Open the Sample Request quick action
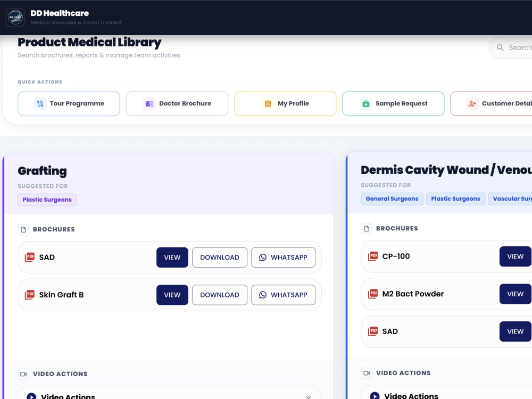Viewport: 532px width, 399px height. coord(394,104)
